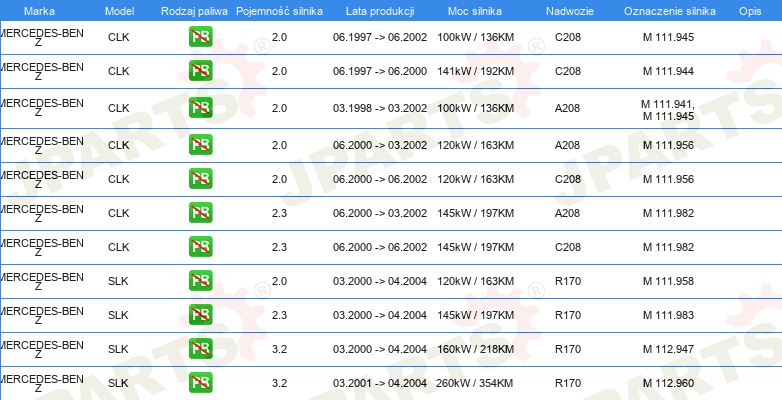Click MERCEDES-BENZ in the M 111.944 row
This screenshot has height=400, width=782.
tap(42, 71)
